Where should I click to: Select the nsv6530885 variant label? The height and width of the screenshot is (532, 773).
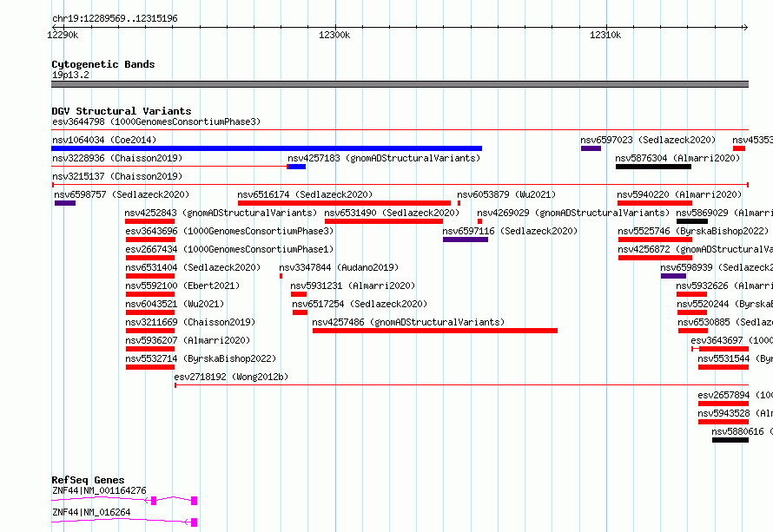point(725,322)
